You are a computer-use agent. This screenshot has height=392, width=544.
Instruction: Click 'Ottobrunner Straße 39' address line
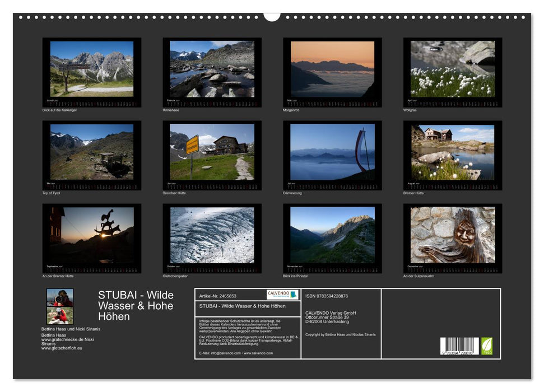coord(327,317)
